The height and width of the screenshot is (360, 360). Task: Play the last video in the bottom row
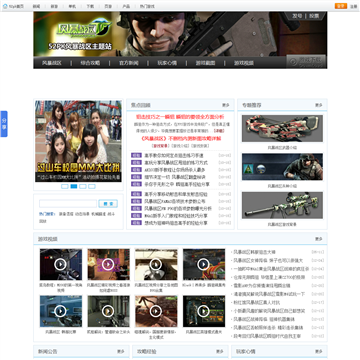pos(203,311)
